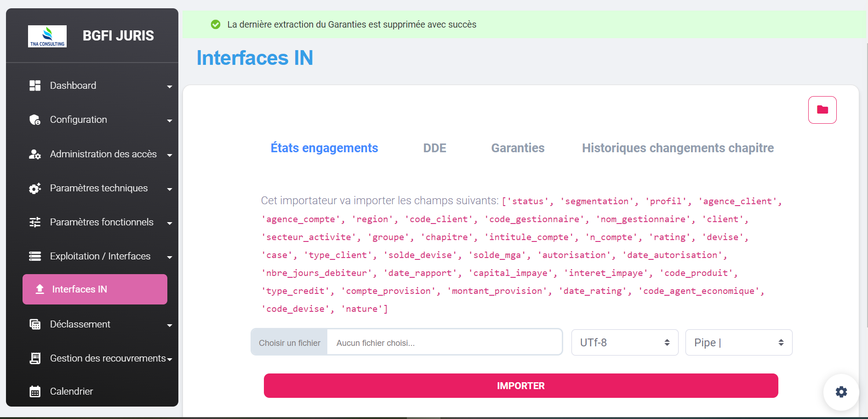Image resolution: width=868 pixels, height=419 pixels.
Task: Click the Paramètres techniques gear icon
Action: tap(35, 188)
